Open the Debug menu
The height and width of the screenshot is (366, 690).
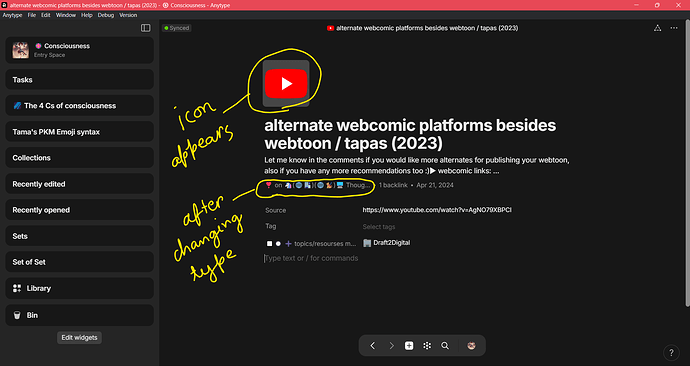click(x=106, y=15)
